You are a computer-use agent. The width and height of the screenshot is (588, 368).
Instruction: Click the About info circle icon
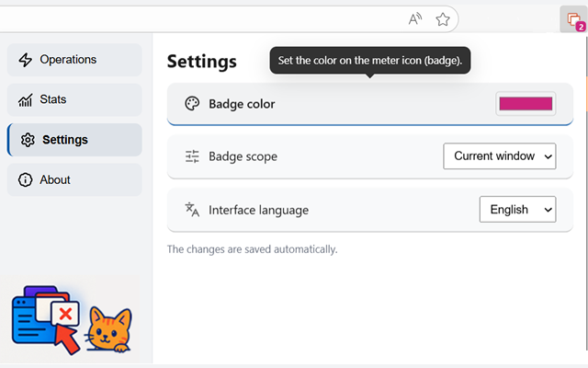[25, 180]
